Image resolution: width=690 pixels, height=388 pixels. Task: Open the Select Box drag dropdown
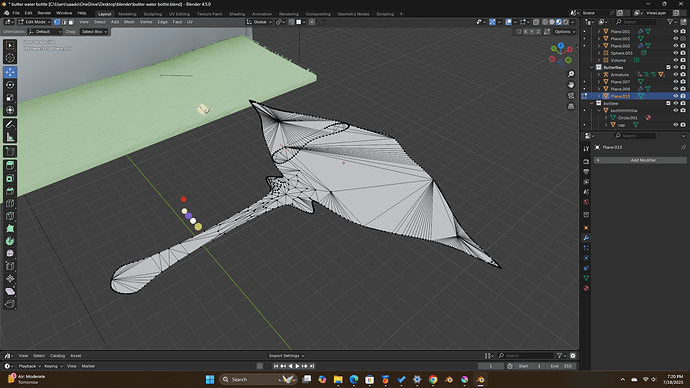pos(94,32)
